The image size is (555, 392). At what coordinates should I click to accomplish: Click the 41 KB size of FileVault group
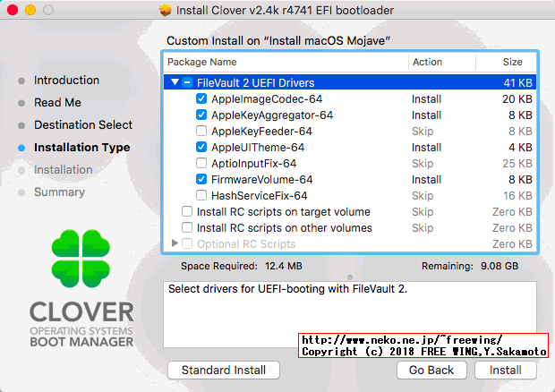coord(517,83)
